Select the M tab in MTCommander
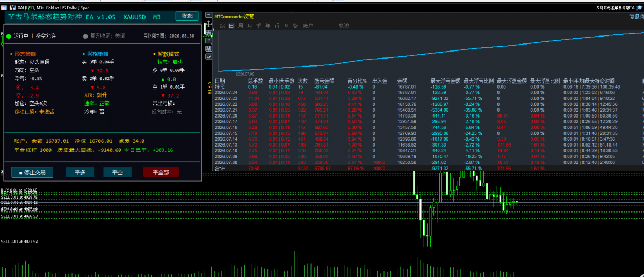This screenshot has height=277, width=644. (286, 26)
